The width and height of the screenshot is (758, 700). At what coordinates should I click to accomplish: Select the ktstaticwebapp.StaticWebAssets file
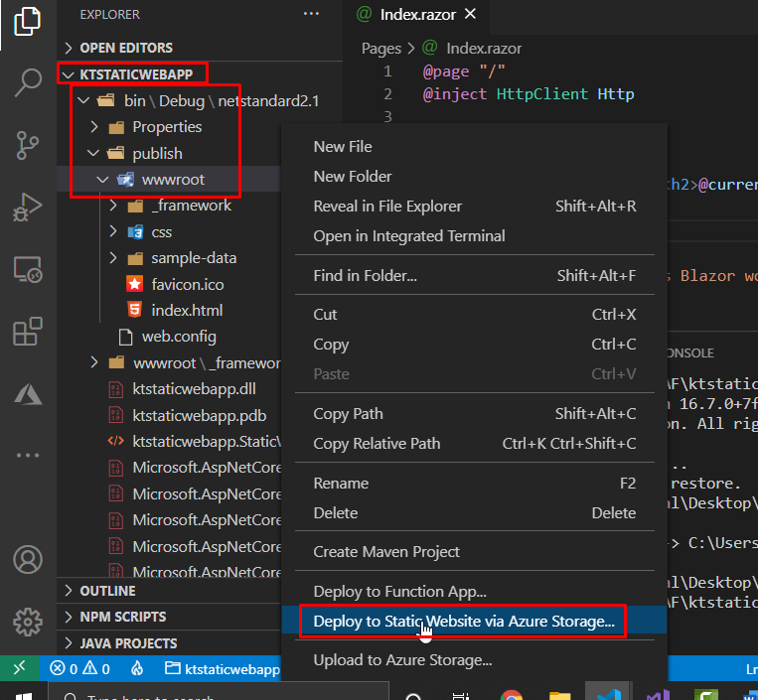coord(194,442)
